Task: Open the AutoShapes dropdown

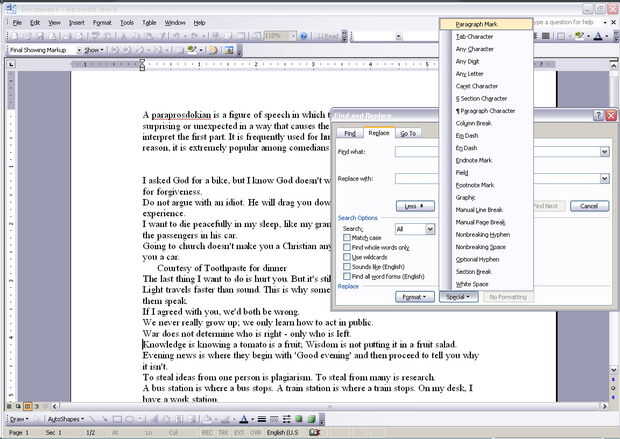Action: [x=66, y=419]
